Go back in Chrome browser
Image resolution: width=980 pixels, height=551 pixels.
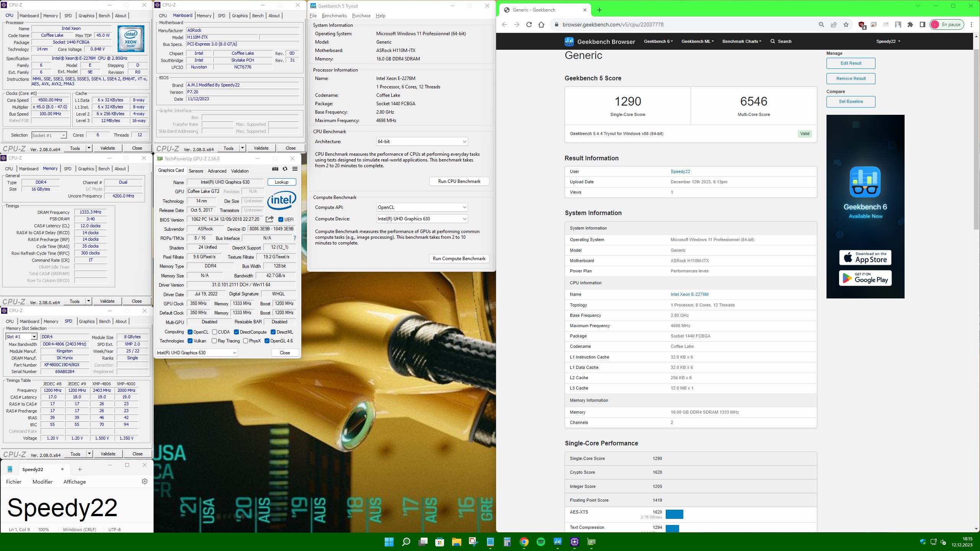(505, 24)
